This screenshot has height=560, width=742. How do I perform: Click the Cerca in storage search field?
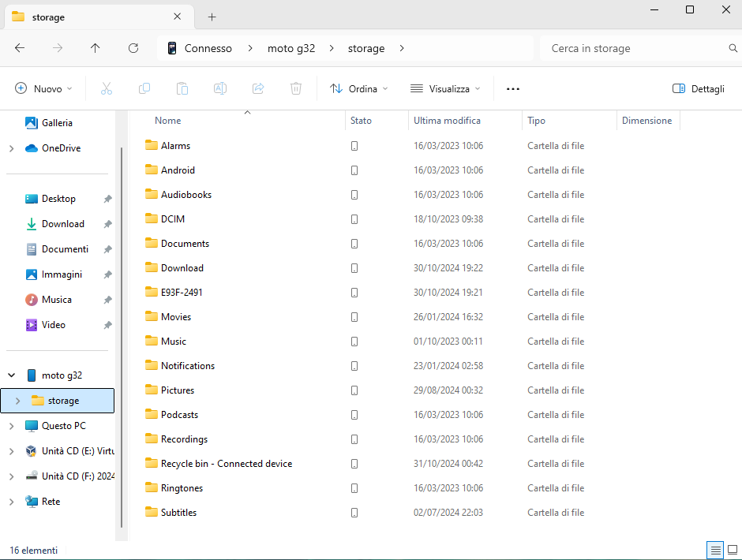[x=634, y=48]
